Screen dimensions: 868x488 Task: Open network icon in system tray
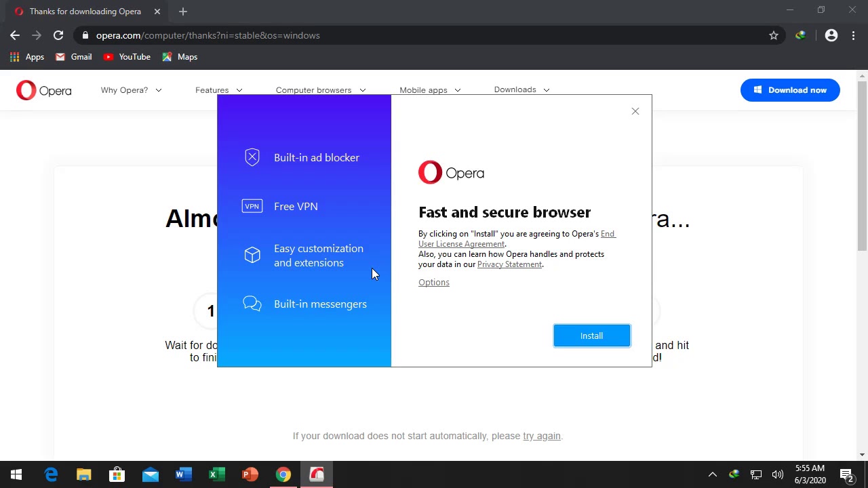pos(756,474)
